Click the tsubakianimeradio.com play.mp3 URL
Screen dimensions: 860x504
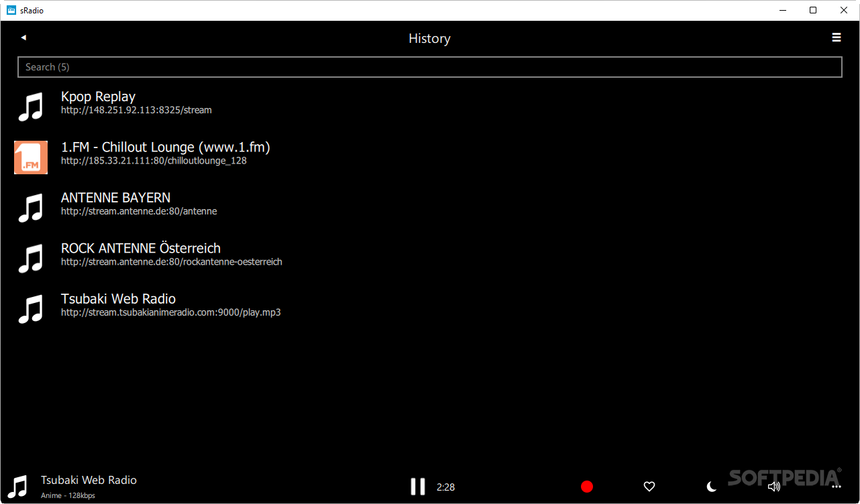coord(171,312)
